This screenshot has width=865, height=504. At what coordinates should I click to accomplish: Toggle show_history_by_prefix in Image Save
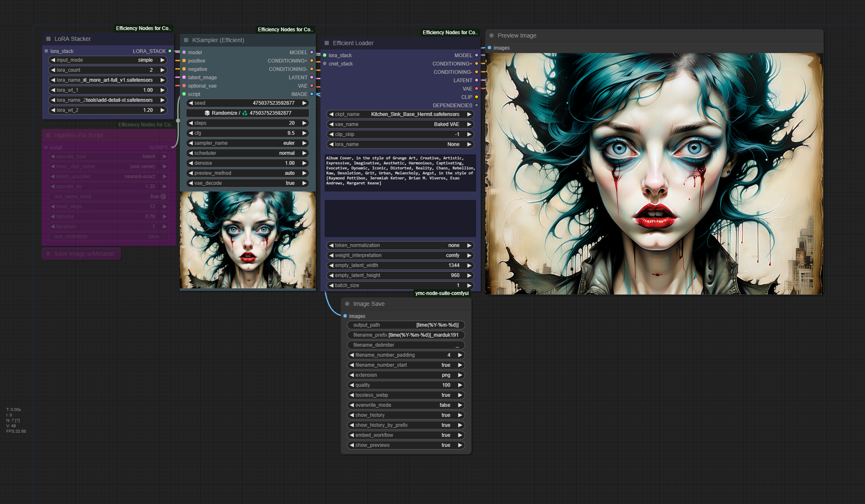click(x=406, y=425)
